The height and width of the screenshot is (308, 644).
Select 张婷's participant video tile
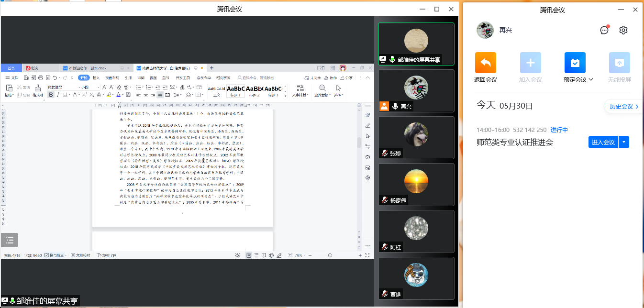416,137
